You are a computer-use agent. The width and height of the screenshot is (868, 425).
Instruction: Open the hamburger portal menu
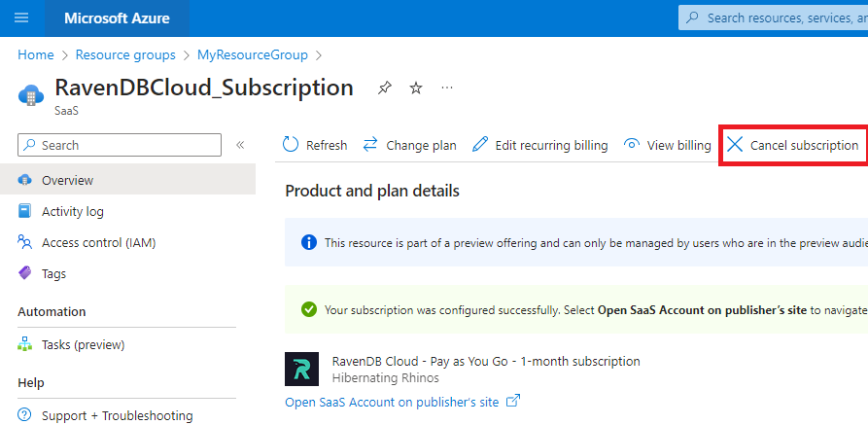click(x=21, y=18)
